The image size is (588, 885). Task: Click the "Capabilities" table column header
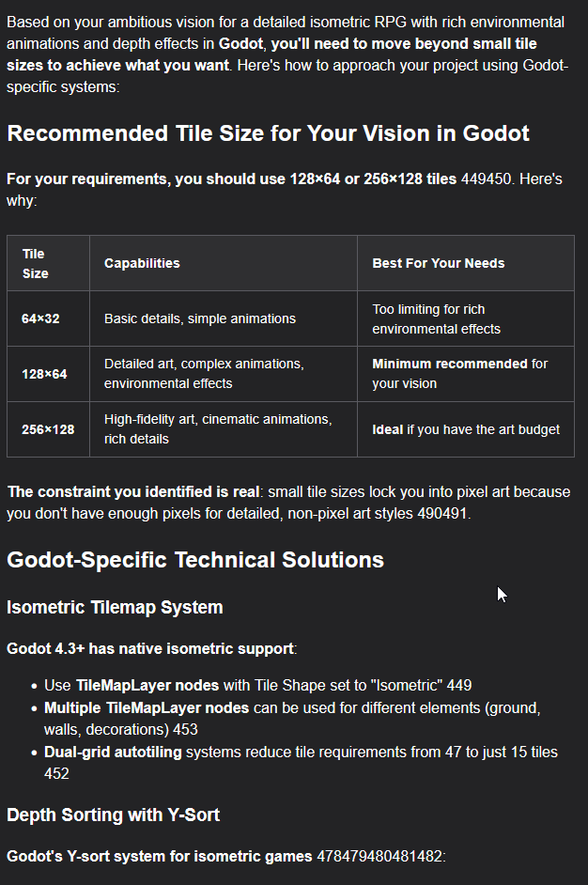(x=142, y=263)
